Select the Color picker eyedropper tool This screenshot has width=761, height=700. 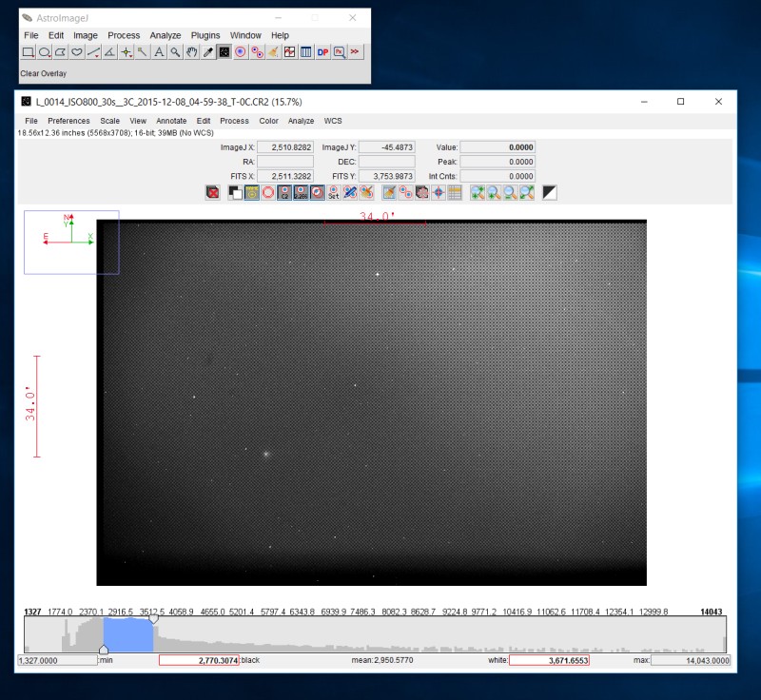[x=207, y=52]
